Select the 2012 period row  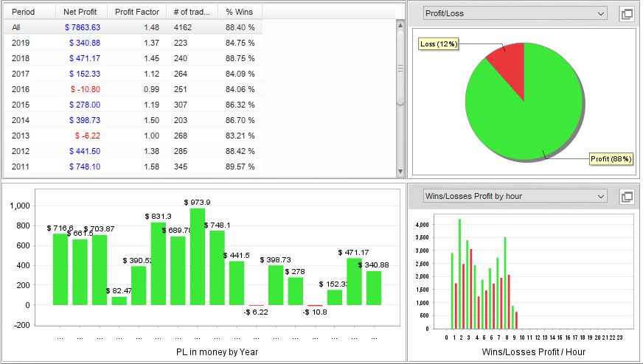click(133, 151)
